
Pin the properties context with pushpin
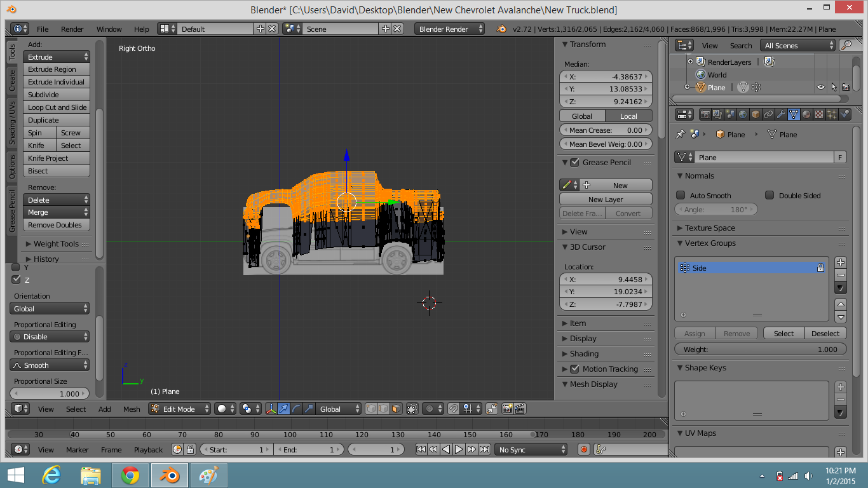click(x=680, y=134)
